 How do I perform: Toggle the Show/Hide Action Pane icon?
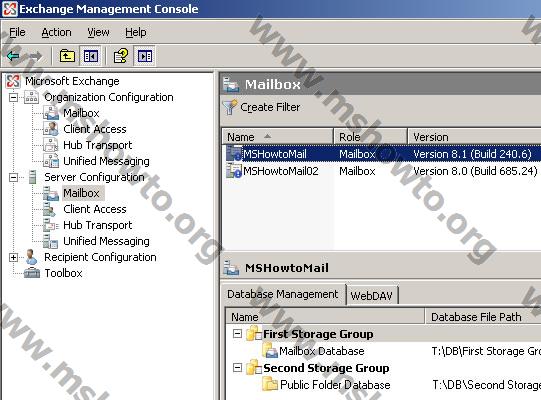pyautogui.click(x=145, y=56)
